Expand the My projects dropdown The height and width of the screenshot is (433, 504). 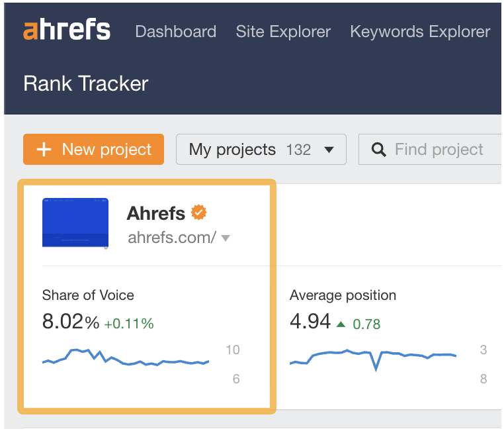tap(261, 150)
